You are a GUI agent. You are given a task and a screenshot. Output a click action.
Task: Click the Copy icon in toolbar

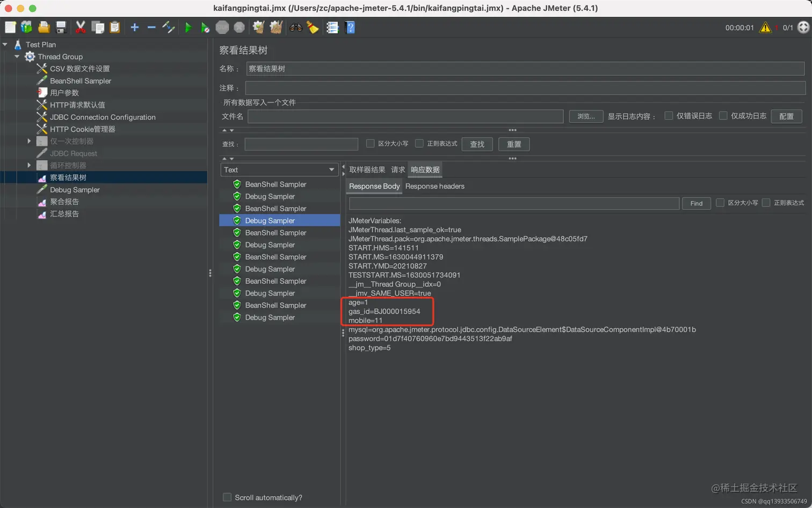click(98, 27)
